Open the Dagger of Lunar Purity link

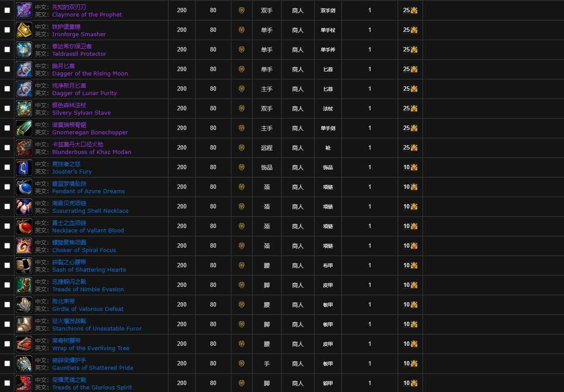pos(84,93)
